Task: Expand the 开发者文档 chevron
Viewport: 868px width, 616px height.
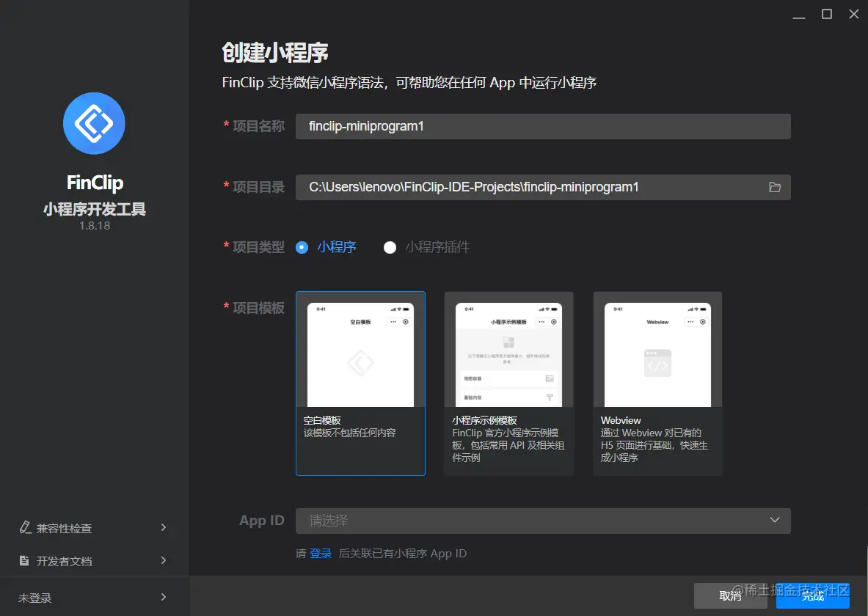Action: pyautogui.click(x=164, y=561)
